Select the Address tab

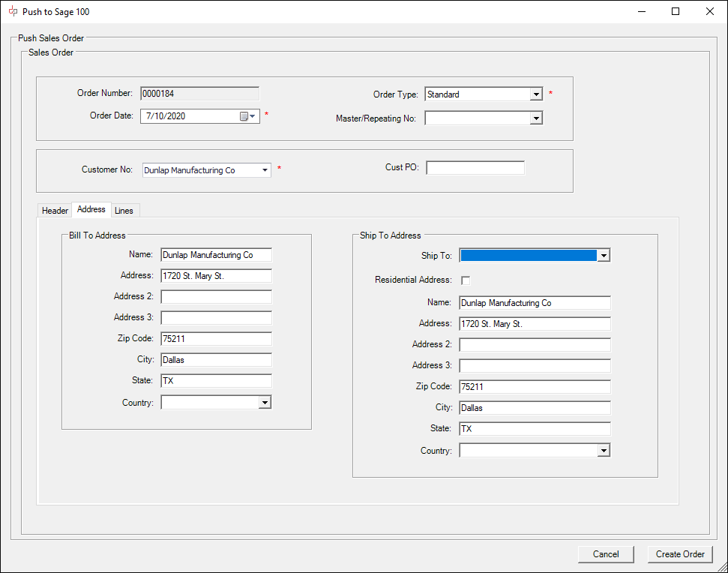(x=91, y=209)
